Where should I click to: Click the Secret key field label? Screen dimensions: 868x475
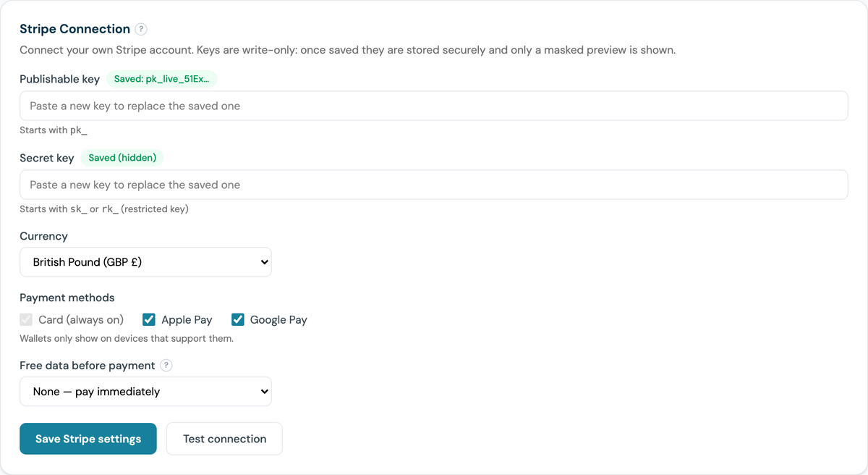(47, 158)
